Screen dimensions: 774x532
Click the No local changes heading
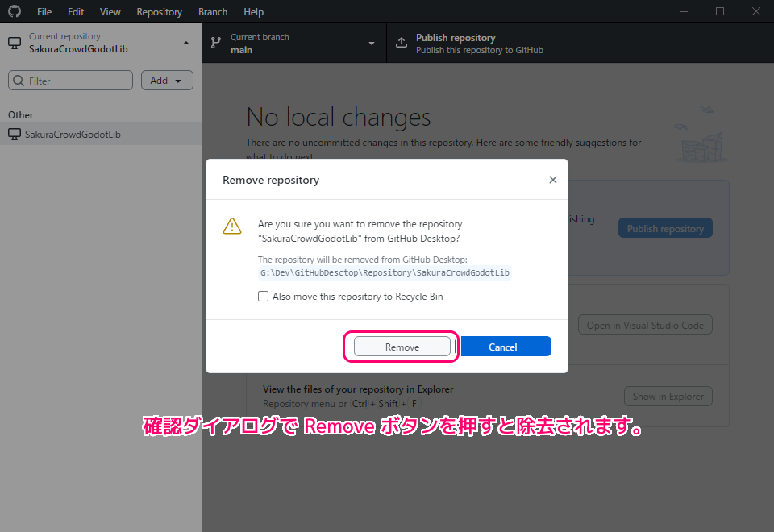tap(339, 118)
